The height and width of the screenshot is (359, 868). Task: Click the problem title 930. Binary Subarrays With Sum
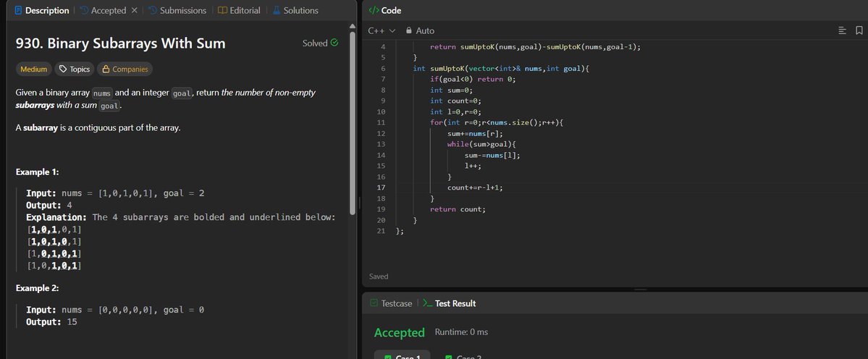tap(121, 43)
